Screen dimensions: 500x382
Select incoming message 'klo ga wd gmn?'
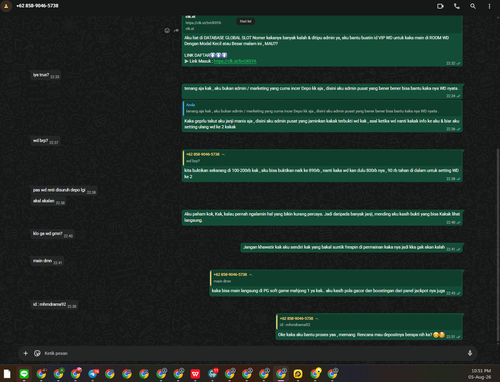tap(52, 234)
